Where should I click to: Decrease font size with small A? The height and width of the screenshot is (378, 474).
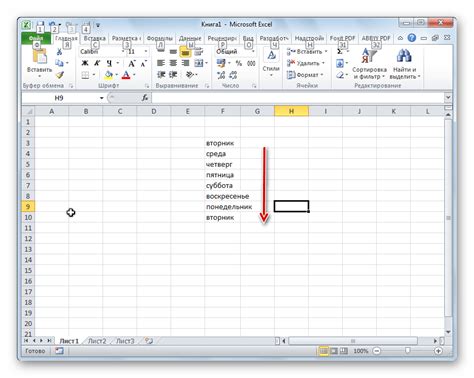[x=144, y=63]
